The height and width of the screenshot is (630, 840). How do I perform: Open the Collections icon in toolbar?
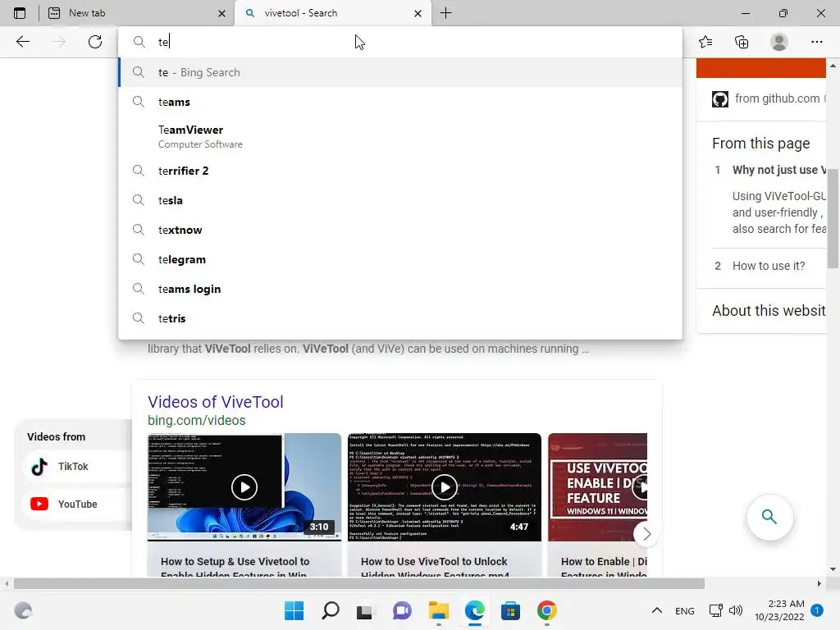click(742, 42)
